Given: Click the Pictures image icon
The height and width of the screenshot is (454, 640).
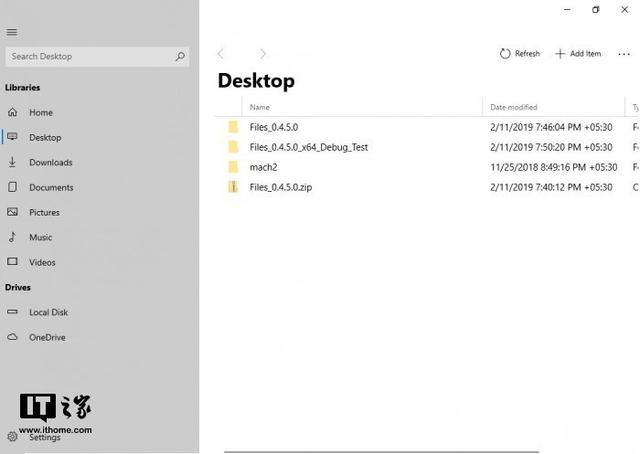Looking at the screenshot, I should point(13,212).
